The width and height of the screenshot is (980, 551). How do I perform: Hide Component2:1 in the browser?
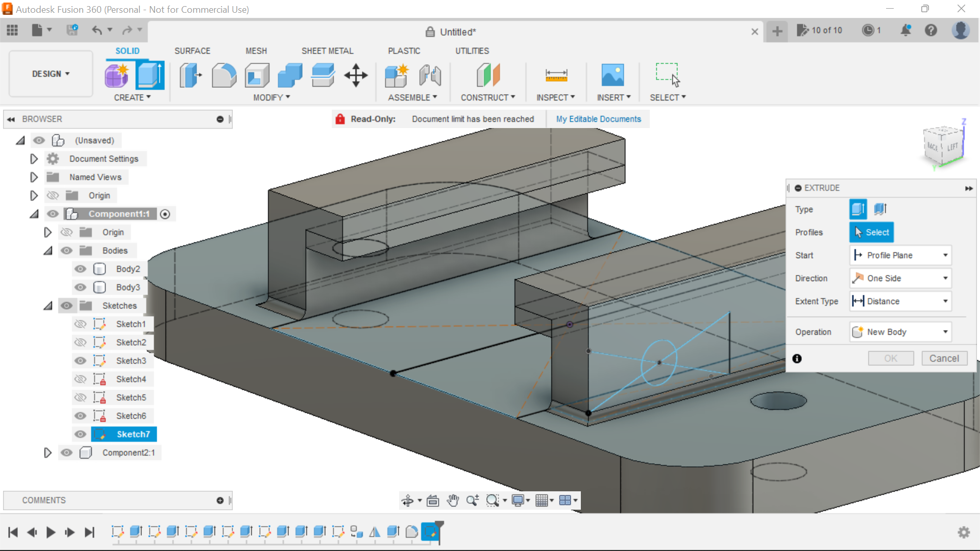(x=66, y=452)
